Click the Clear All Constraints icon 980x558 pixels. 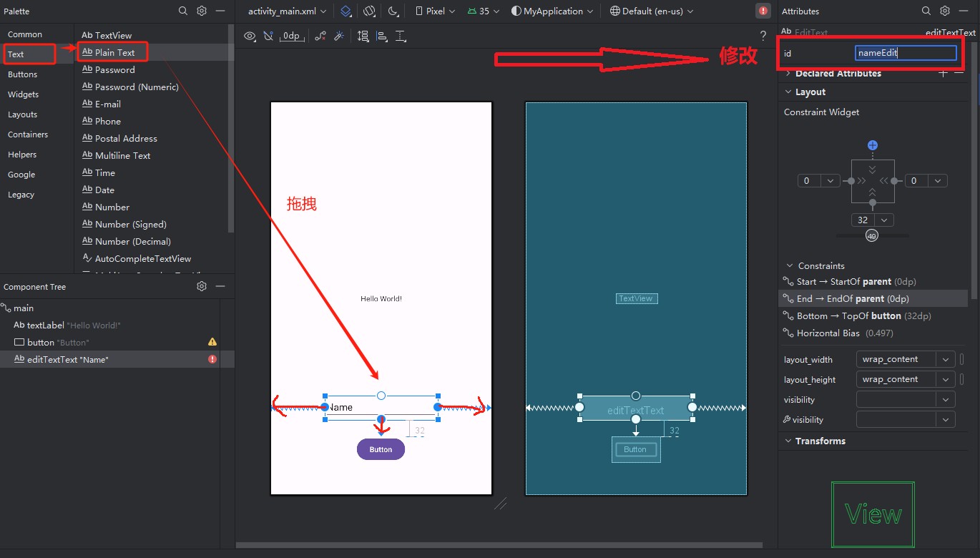pos(320,36)
